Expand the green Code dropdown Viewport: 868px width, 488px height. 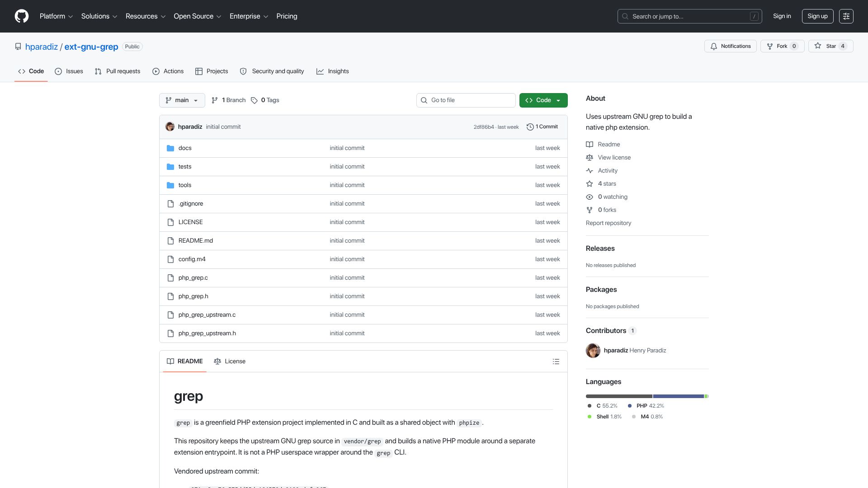pos(543,100)
